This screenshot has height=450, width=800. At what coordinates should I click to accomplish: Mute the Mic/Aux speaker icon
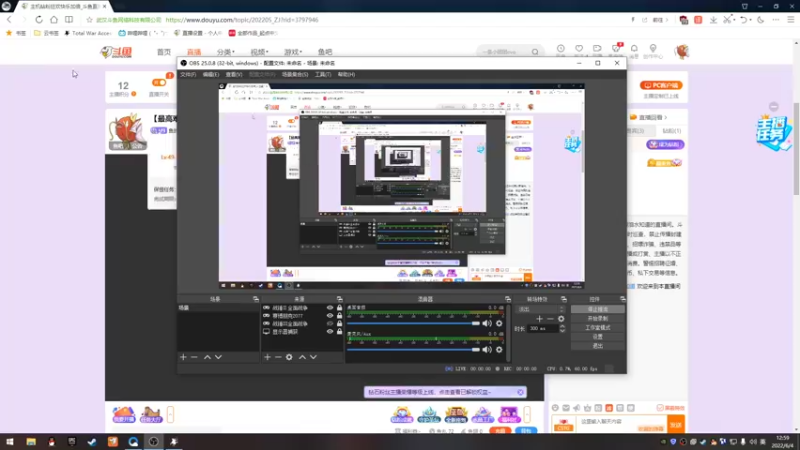click(x=487, y=349)
